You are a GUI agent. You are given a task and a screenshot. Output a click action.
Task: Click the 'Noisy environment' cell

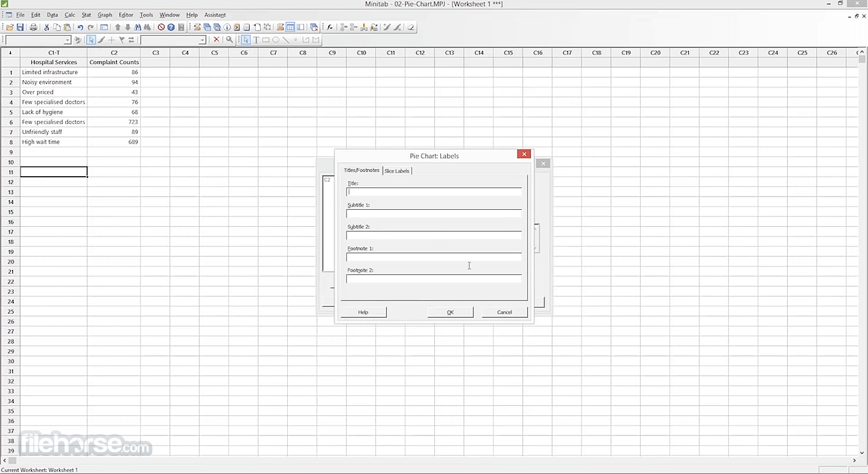pyautogui.click(x=54, y=82)
